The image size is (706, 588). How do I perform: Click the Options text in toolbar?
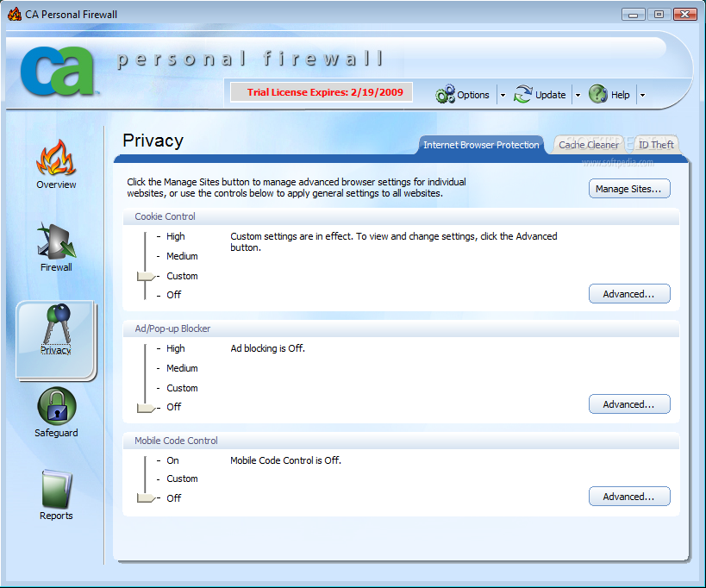(x=472, y=95)
